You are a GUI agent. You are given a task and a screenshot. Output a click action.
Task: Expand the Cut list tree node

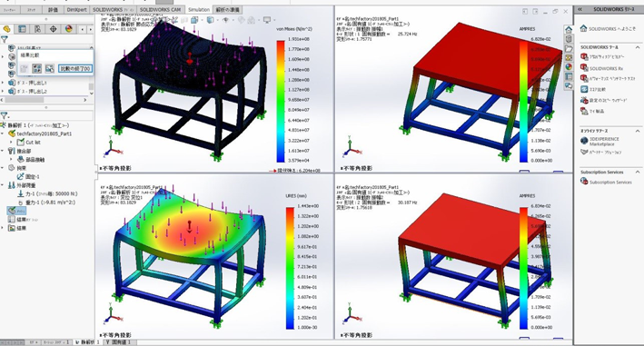[11, 142]
